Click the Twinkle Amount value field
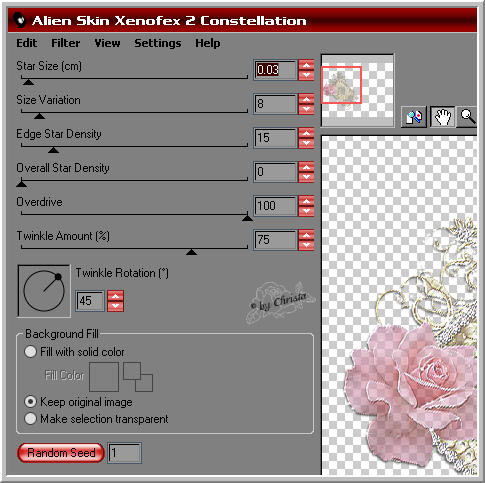This screenshot has width=485, height=483. tap(275, 240)
